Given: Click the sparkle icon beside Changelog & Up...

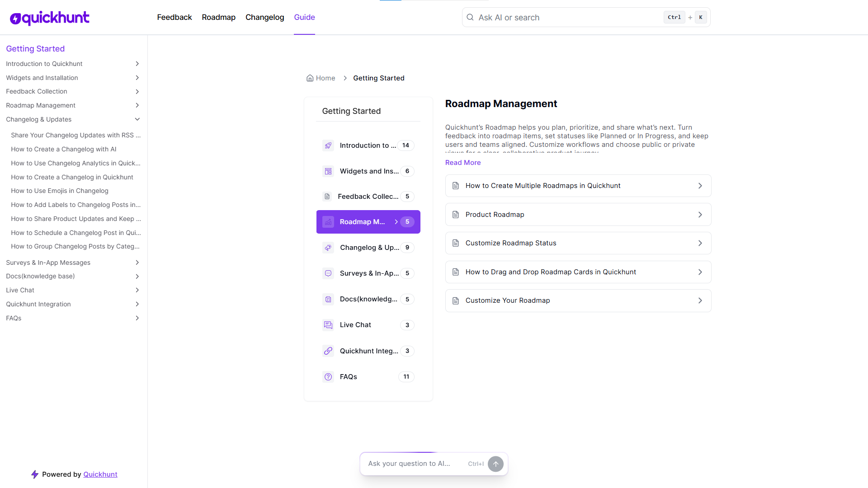Looking at the screenshot, I should click(328, 248).
